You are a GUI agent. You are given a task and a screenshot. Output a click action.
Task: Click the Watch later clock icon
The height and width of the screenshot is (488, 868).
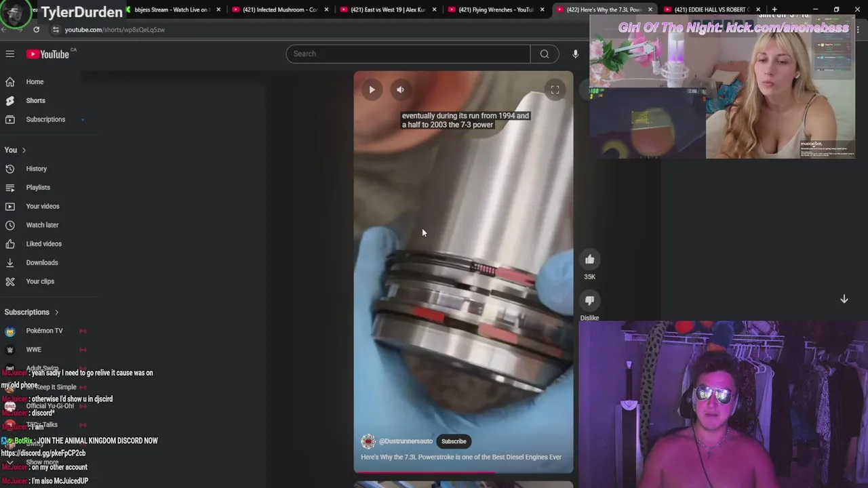10,225
